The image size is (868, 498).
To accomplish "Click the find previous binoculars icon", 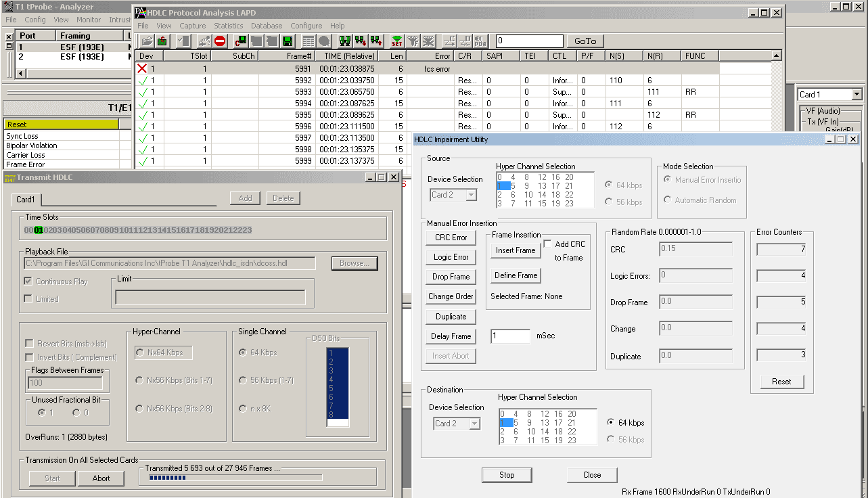I will tap(376, 41).
